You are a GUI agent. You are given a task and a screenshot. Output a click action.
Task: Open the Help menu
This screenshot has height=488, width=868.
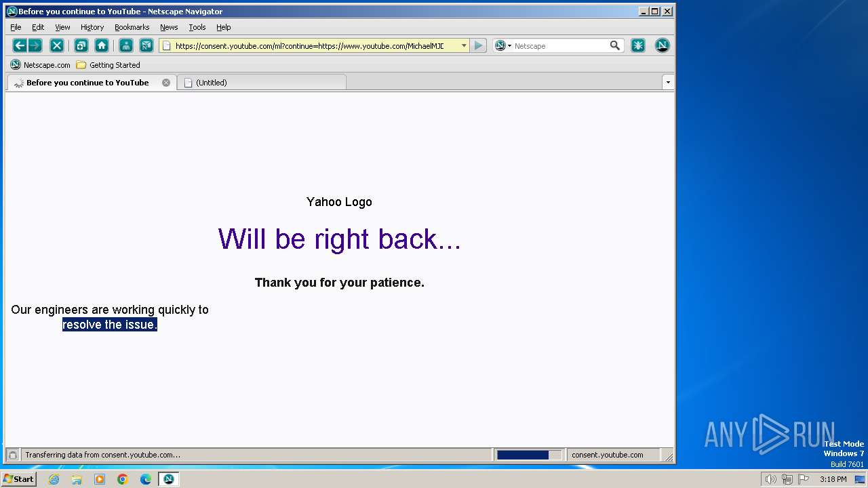(224, 27)
